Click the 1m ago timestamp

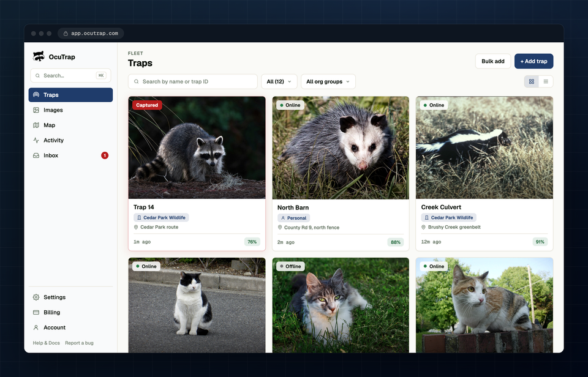(142, 242)
